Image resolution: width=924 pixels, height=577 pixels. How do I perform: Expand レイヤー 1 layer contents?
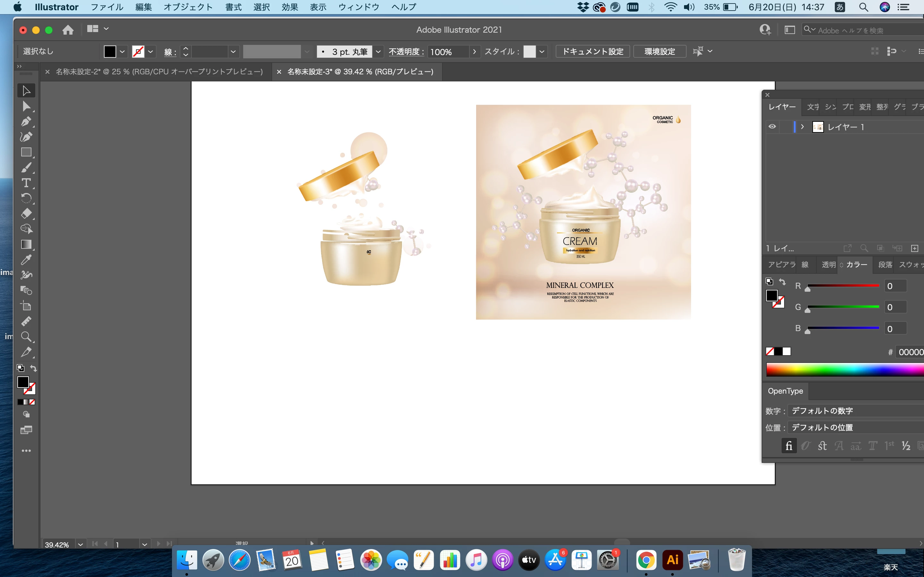pos(803,127)
